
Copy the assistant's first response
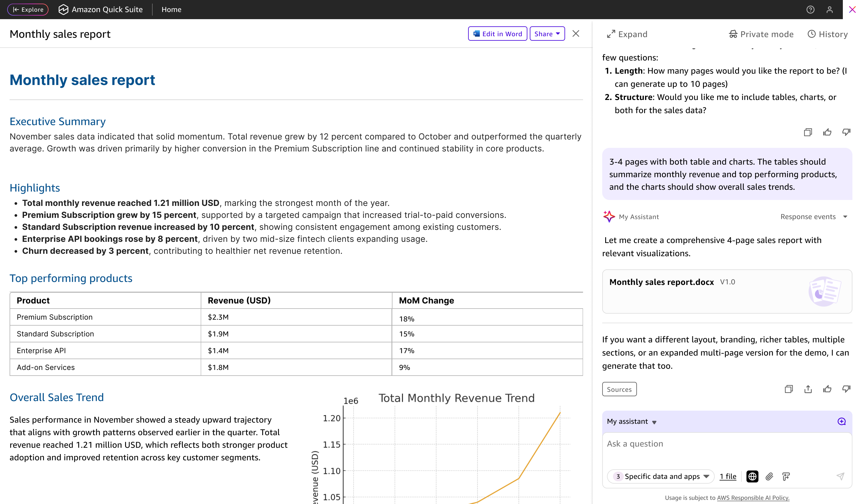tap(808, 132)
